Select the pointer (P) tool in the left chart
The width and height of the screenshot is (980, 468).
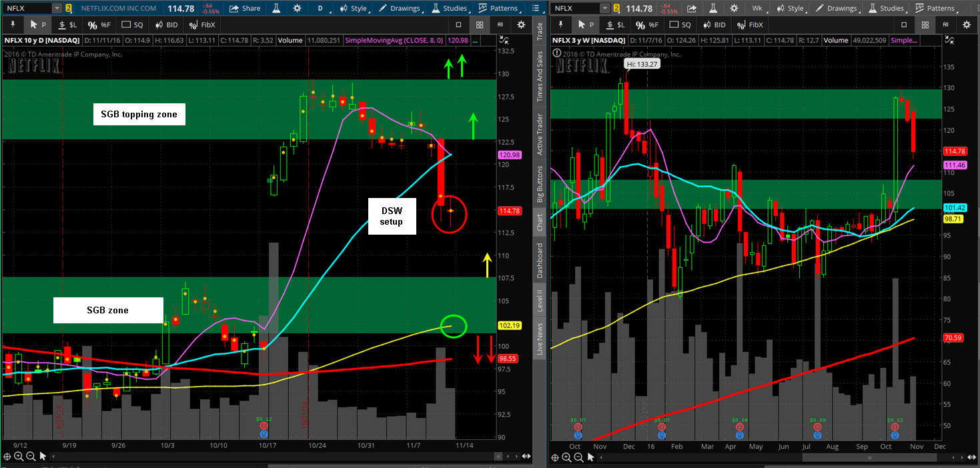pos(39,25)
